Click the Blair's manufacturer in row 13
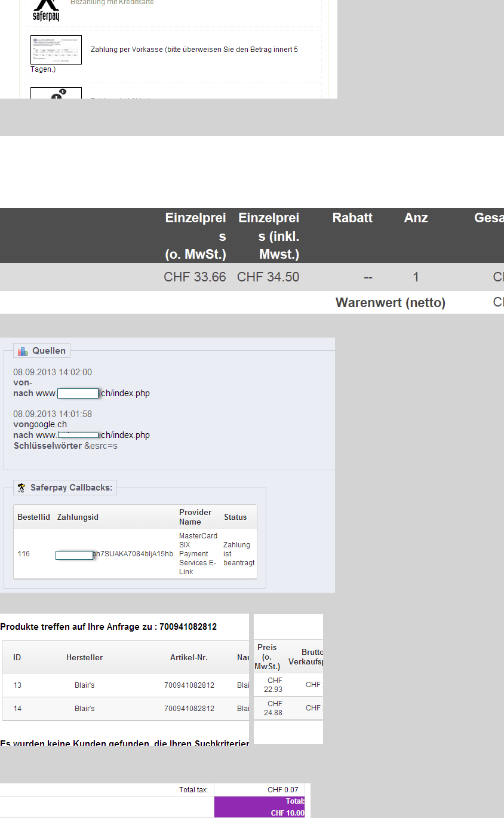The image size is (504, 818). click(x=84, y=685)
